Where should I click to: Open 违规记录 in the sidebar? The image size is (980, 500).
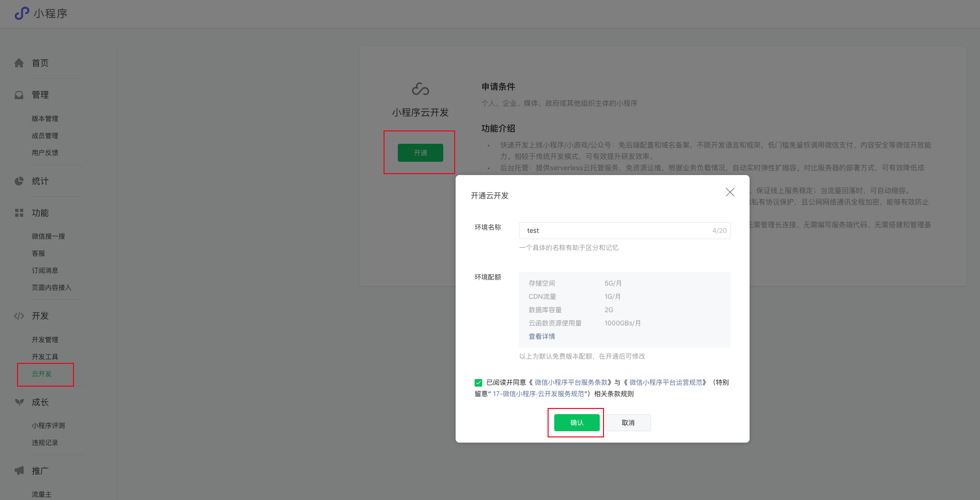45,443
